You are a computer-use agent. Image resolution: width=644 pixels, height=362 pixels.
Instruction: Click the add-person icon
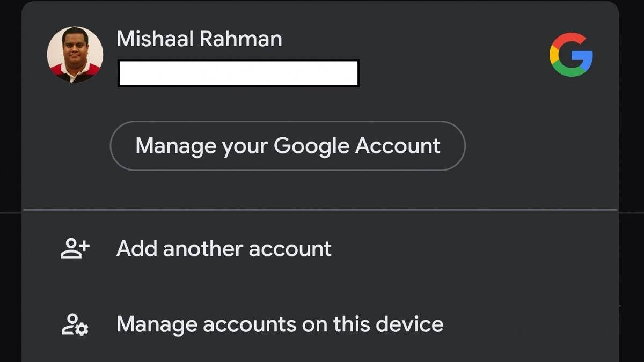click(x=75, y=249)
